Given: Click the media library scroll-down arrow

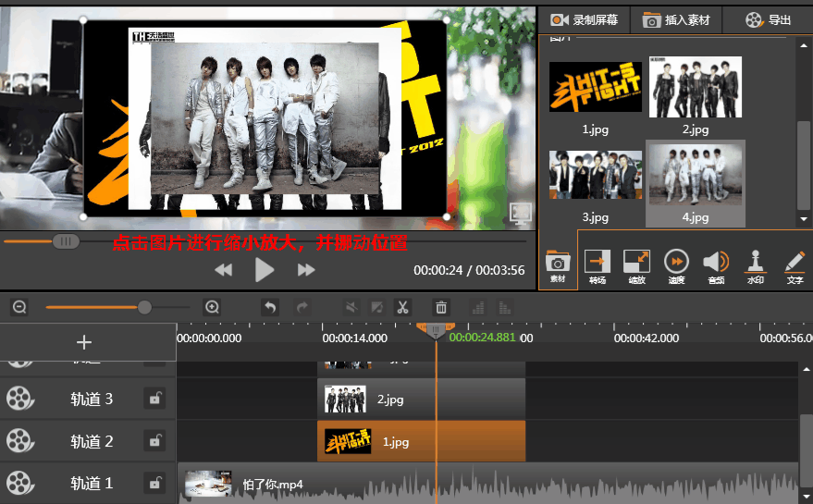Looking at the screenshot, I should [x=804, y=219].
